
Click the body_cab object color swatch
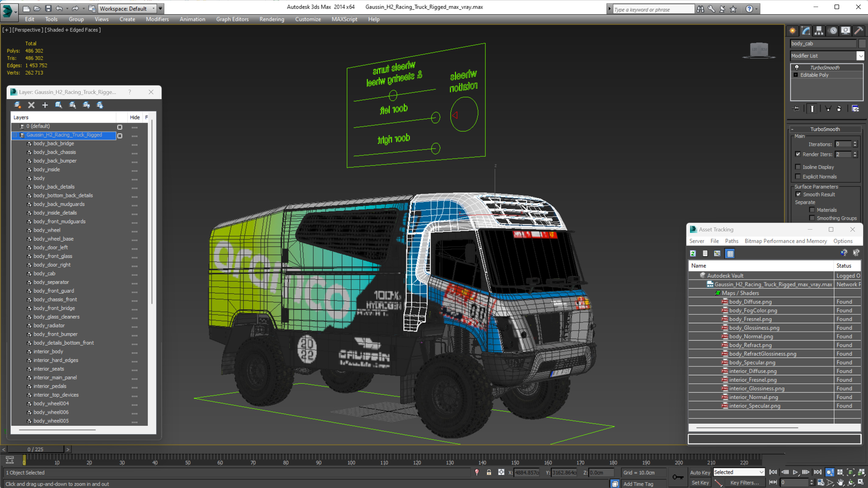(862, 43)
